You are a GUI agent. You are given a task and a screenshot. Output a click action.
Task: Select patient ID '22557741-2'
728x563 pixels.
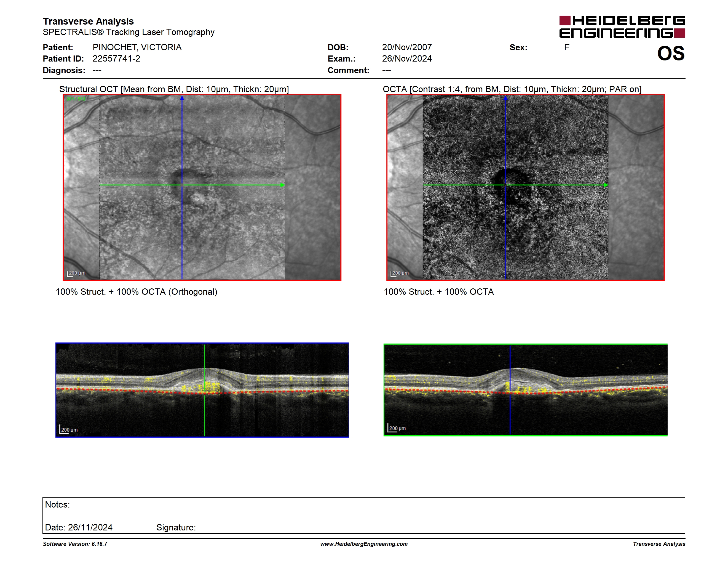[x=116, y=59]
